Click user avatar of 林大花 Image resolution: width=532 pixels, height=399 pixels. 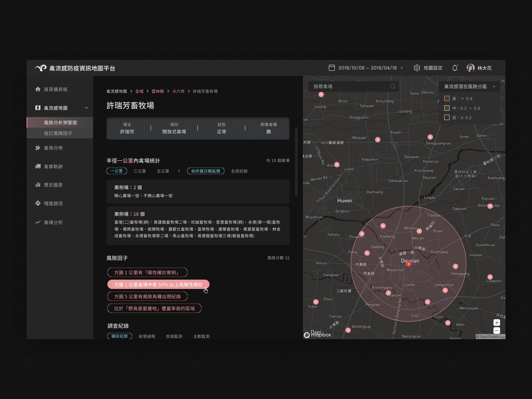point(470,68)
